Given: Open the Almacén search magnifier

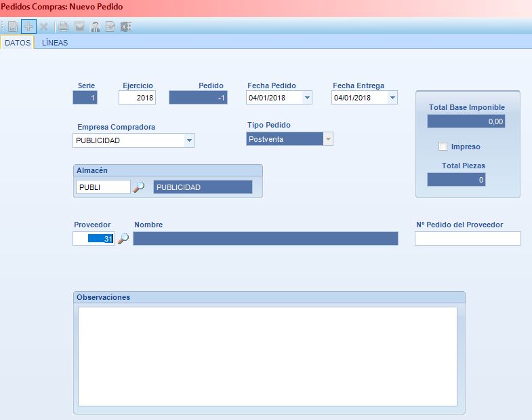Looking at the screenshot, I should coord(139,187).
